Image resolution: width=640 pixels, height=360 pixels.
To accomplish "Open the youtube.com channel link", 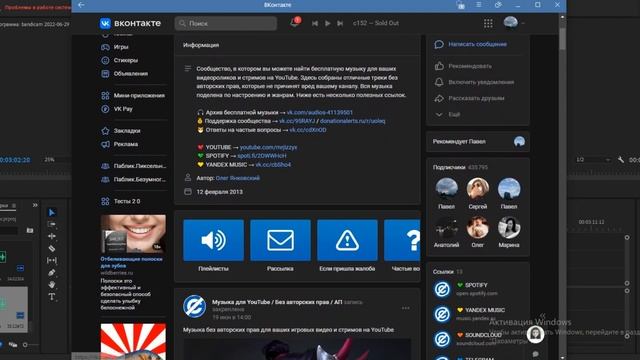I will 268,147.
